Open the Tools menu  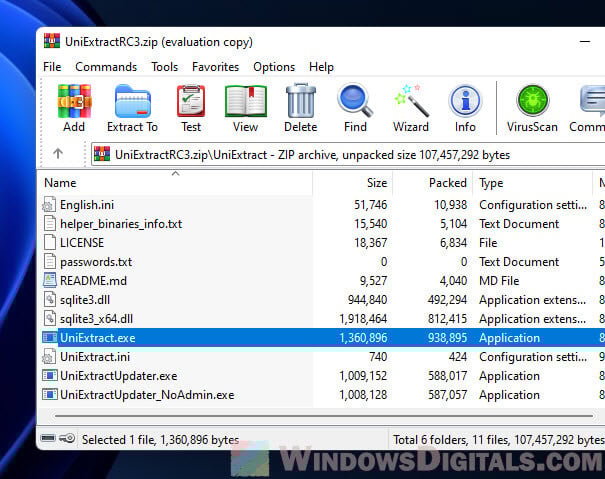[164, 67]
